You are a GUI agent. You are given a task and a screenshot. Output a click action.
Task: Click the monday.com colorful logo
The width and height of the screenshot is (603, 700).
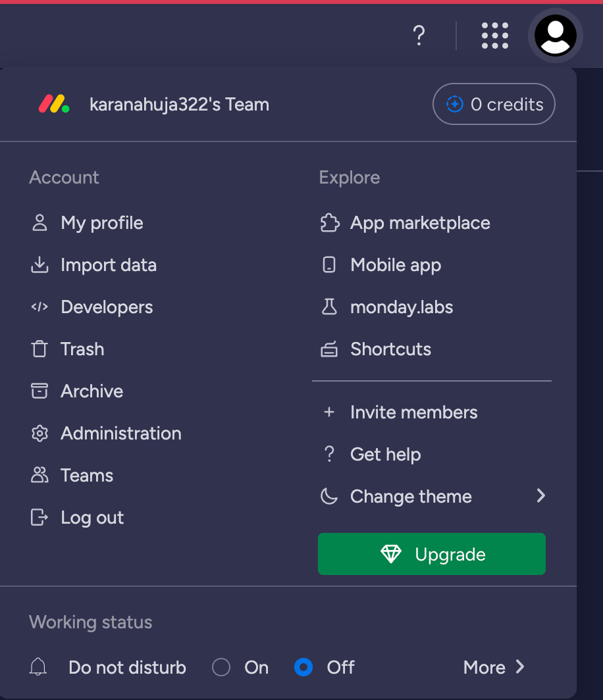(x=54, y=104)
